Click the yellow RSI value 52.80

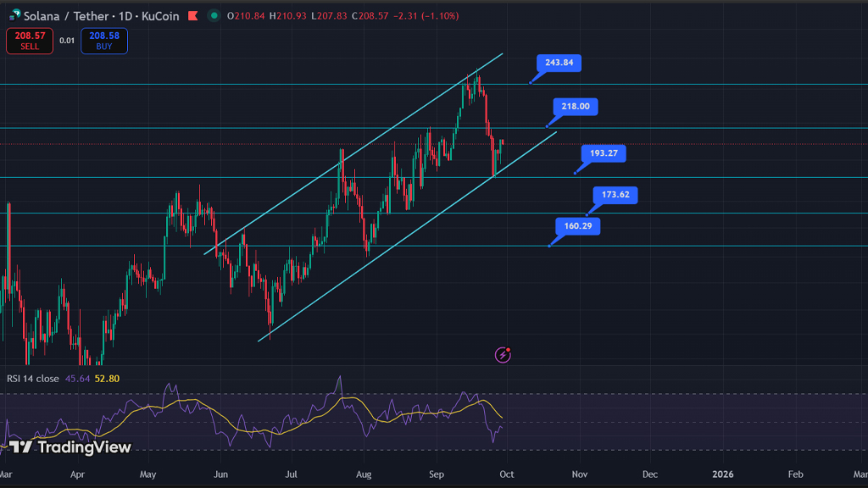(106, 379)
